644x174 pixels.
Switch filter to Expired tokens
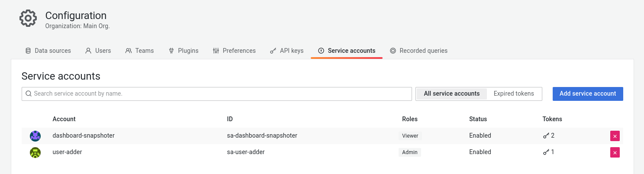coord(514,93)
